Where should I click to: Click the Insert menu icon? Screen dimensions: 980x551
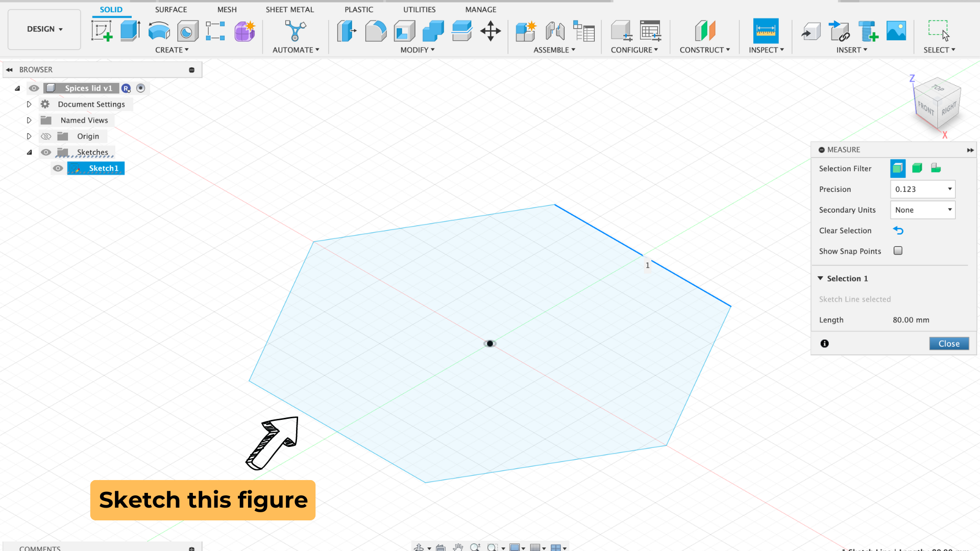coord(851,50)
